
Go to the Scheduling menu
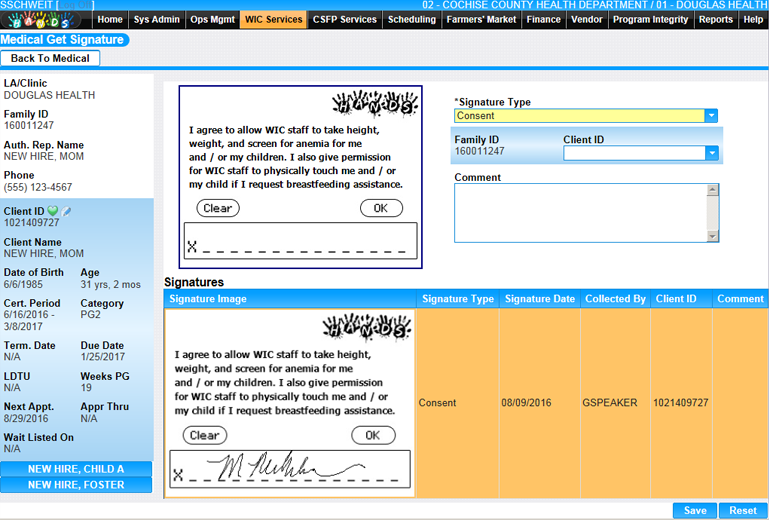(x=411, y=19)
